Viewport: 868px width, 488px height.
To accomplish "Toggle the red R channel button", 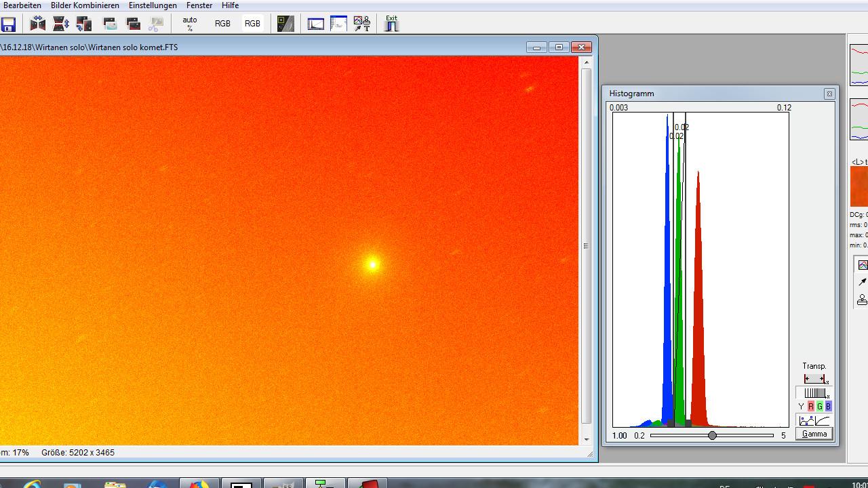I will coord(810,407).
